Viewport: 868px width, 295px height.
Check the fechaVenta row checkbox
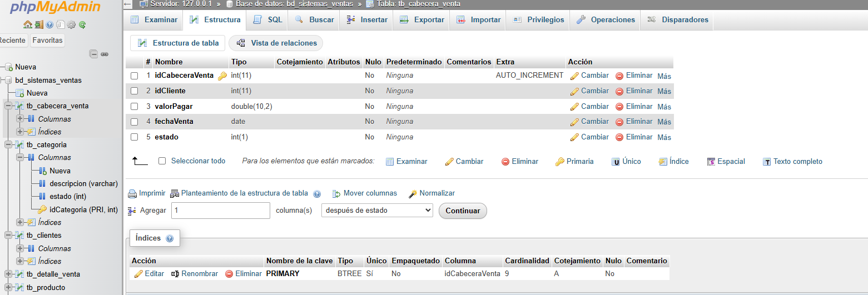pos(134,122)
